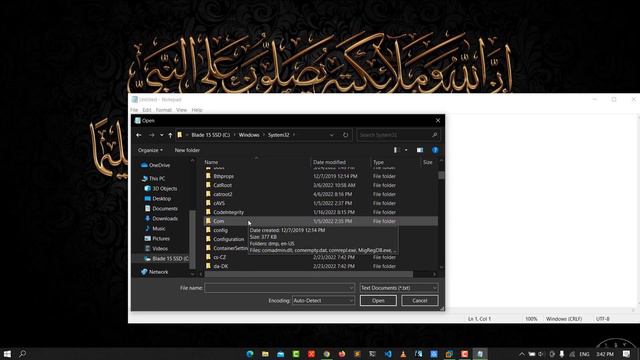Screen dimensions: 640x360
Task: Select the Com folder row
Action: (320, 221)
